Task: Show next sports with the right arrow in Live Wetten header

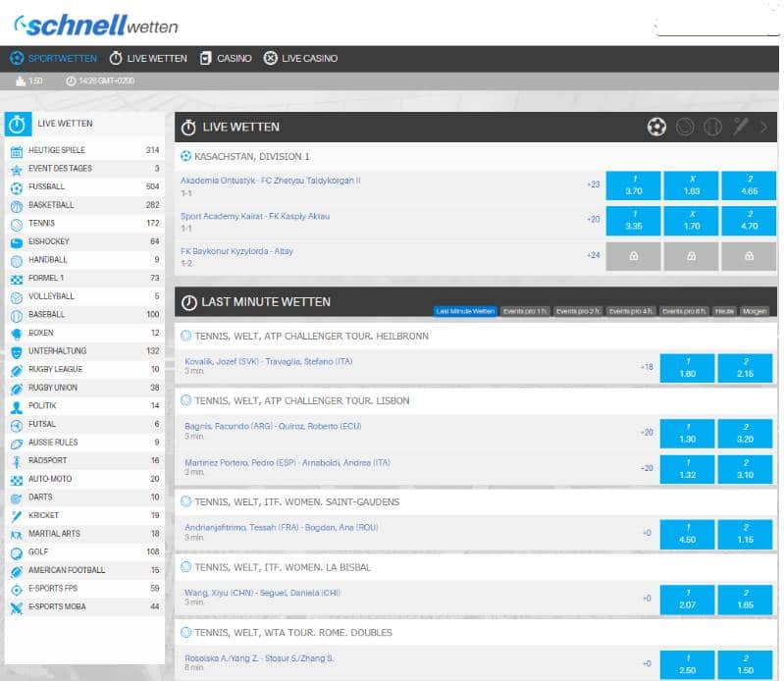Action: click(x=763, y=127)
